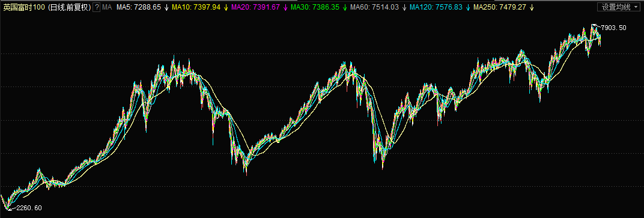Select the MA5: 7288.65 readout
The image size is (644, 218).
coord(139,7)
